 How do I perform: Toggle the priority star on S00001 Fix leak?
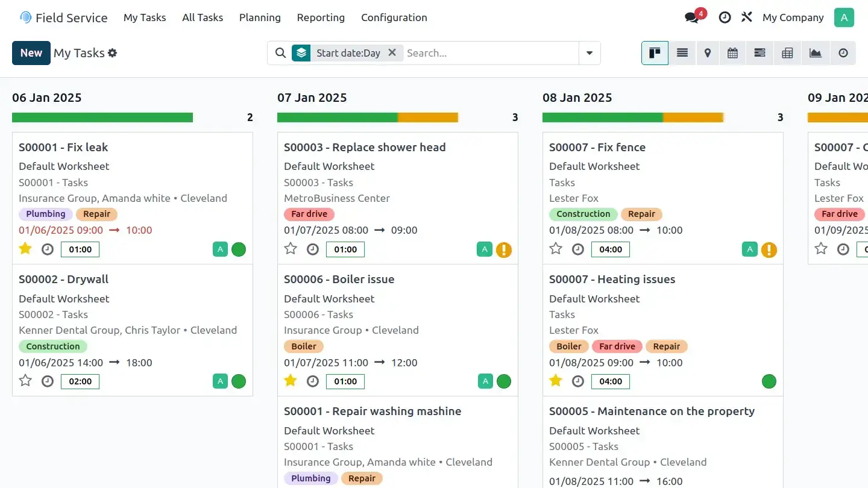click(25, 249)
